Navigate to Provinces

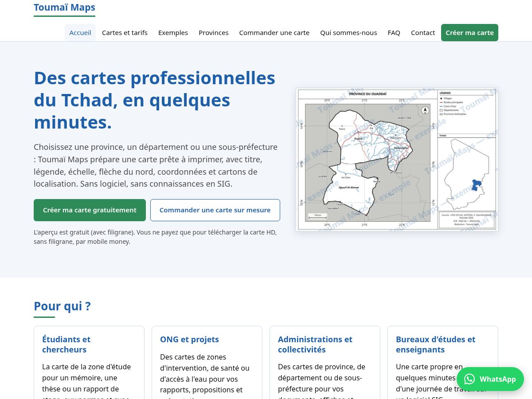[x=214, y=32]
